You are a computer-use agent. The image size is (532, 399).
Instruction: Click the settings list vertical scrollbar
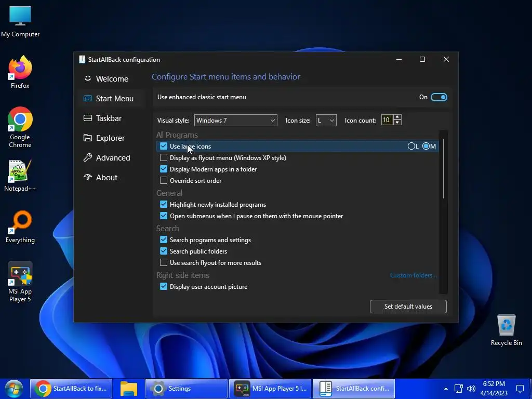click(x=444, y=168)
